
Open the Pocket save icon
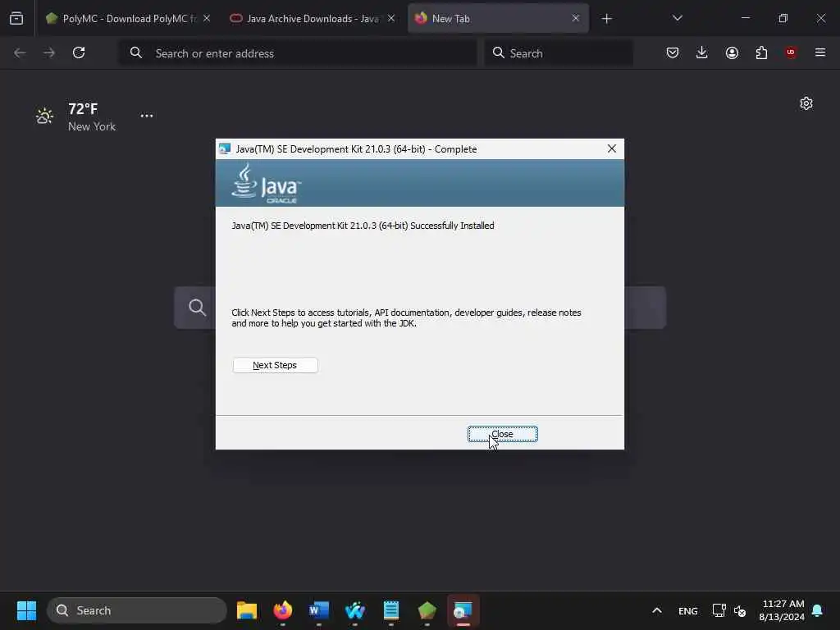tap(673, 52)
